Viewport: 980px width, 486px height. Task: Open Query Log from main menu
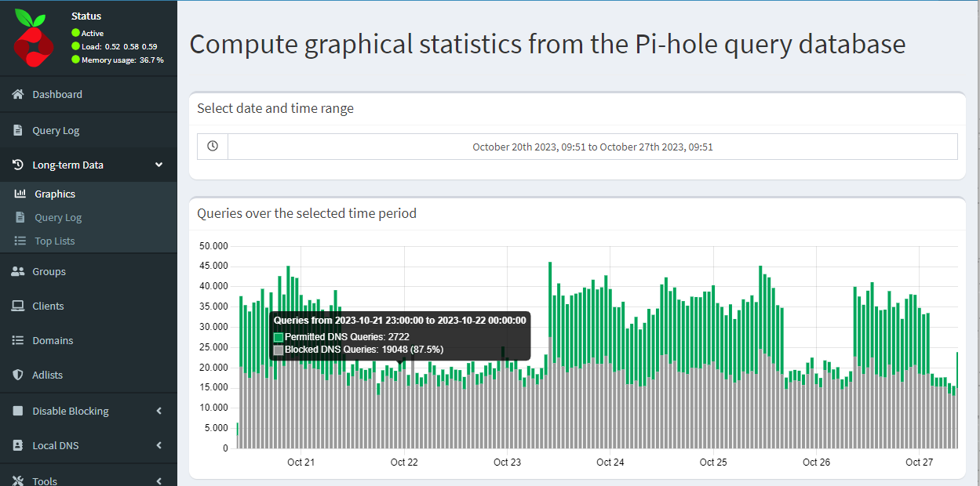(89, 130)
